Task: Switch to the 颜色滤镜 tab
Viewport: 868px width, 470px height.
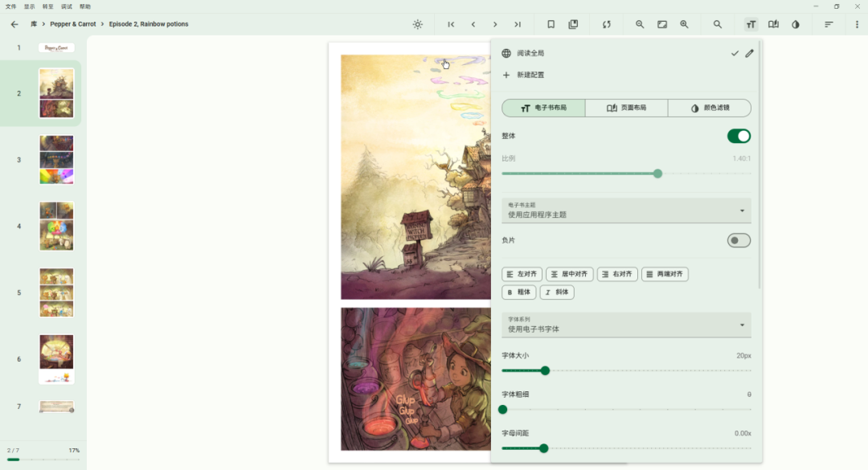Action: pyautogui.click(x=710, y=108)
